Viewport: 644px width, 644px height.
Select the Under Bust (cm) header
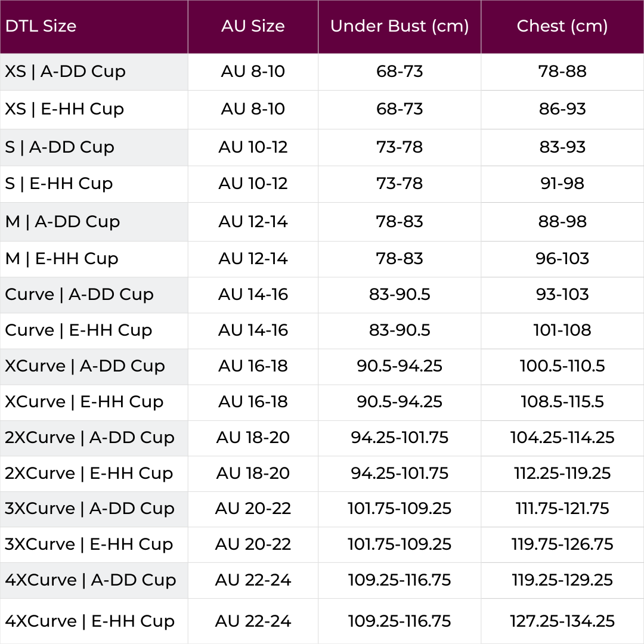[x=399, y=27]
